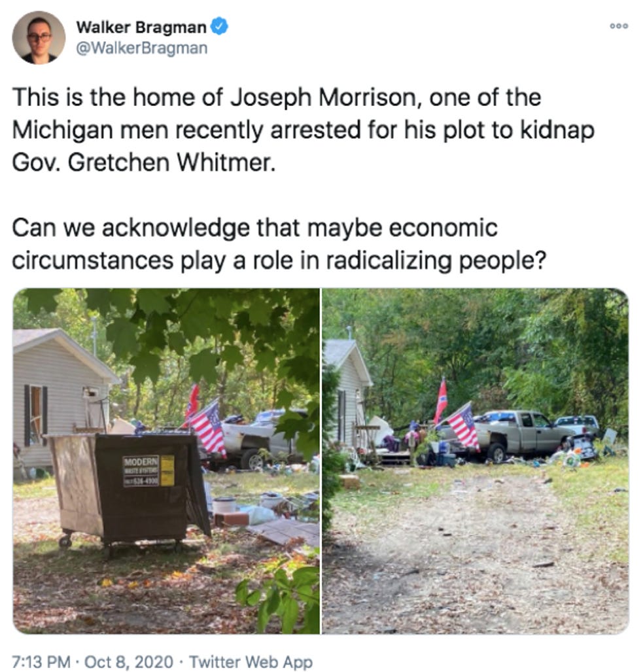Open the Twitter Web App source link
Image resolution: width=641 pixels, height=672 pixels.
tap(251, 662)
